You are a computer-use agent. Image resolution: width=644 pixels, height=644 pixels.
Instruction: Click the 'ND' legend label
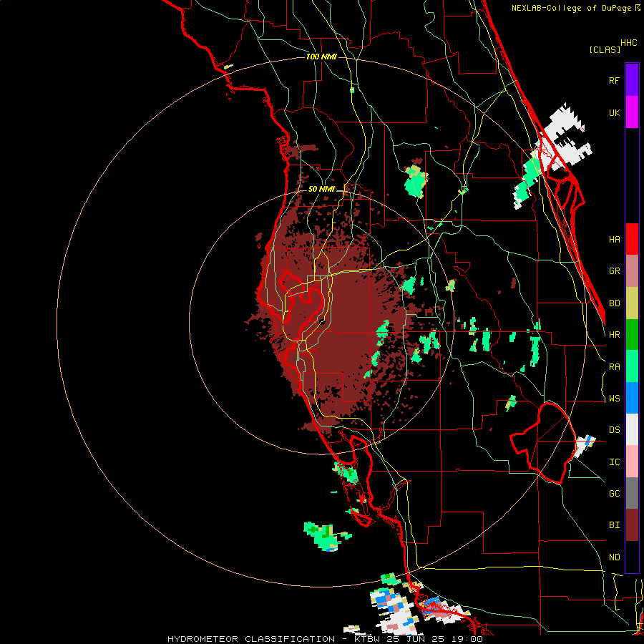click(x=614, y=557)
